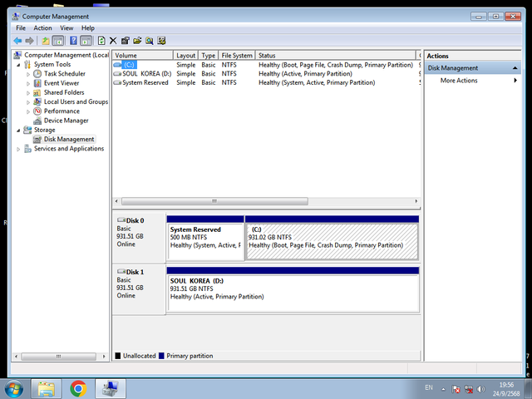The height and width of the screenshot is (399, 532).
Task: Open the Help menu
Action: (x=88, y=28)
